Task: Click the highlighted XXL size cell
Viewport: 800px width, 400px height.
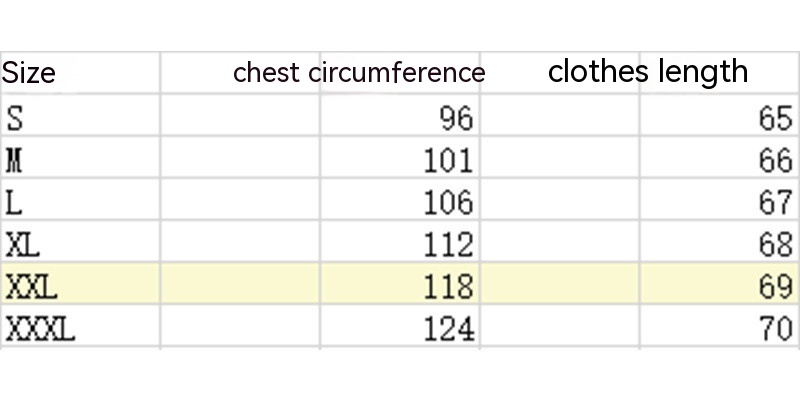Action: pyautogui.click(x=32, y=287)
